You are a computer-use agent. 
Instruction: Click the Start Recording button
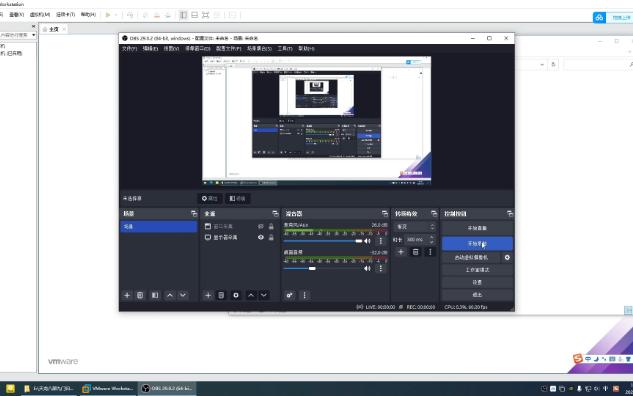(477, 244)
